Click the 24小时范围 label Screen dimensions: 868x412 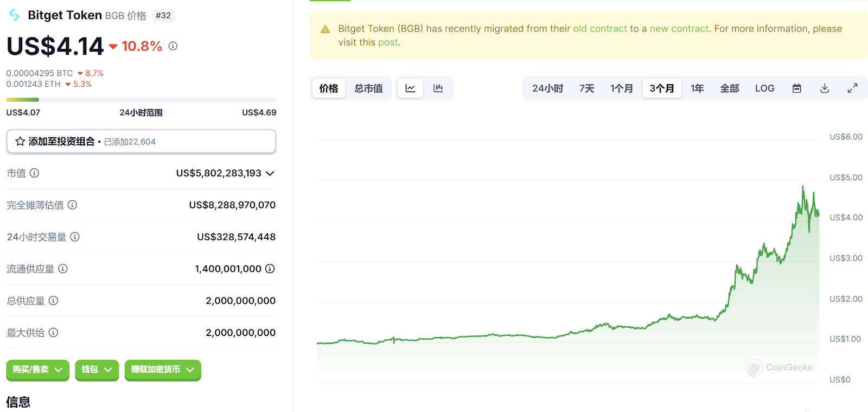tap(141, 112)
